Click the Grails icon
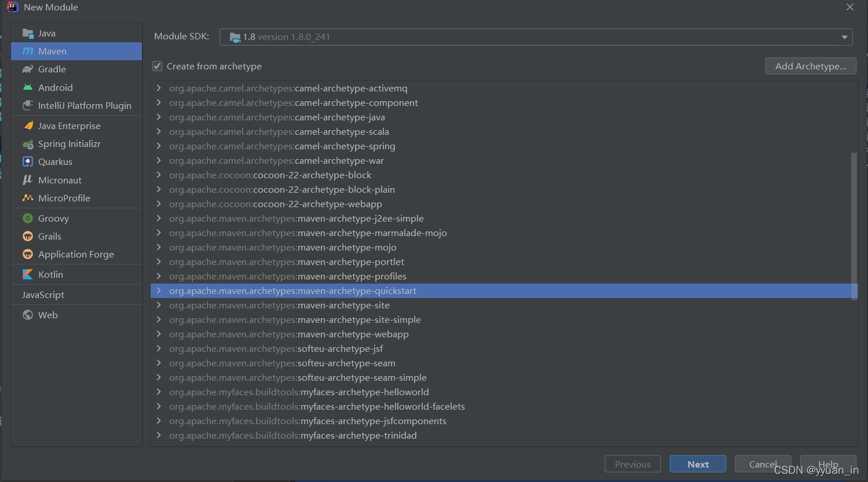The height and width of the screenshot is (482, 868). coord(28,236)
